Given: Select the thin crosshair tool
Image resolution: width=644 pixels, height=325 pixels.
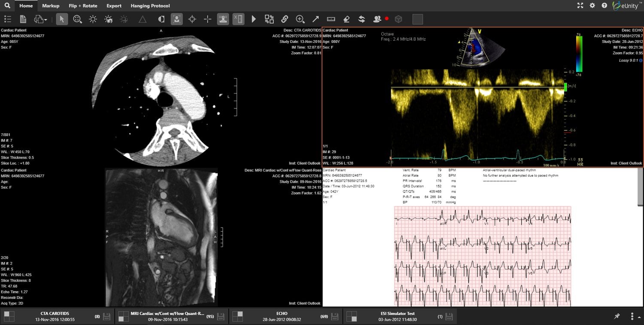Looking at the screenshot, I should (207, 19).
